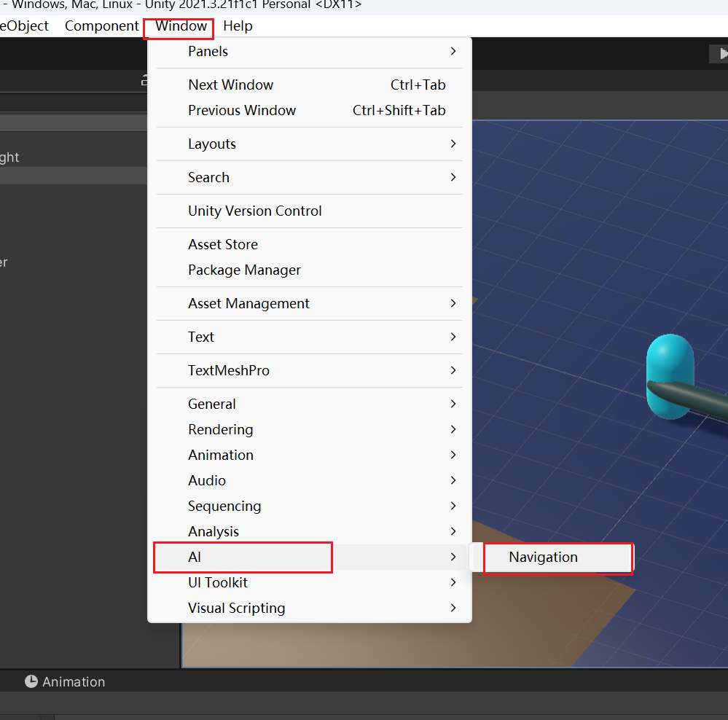Image resolution: width=728 pixels, height=720 pixels.
Task: Open the AI submenu entry
Action: click(x=310, y=557)
